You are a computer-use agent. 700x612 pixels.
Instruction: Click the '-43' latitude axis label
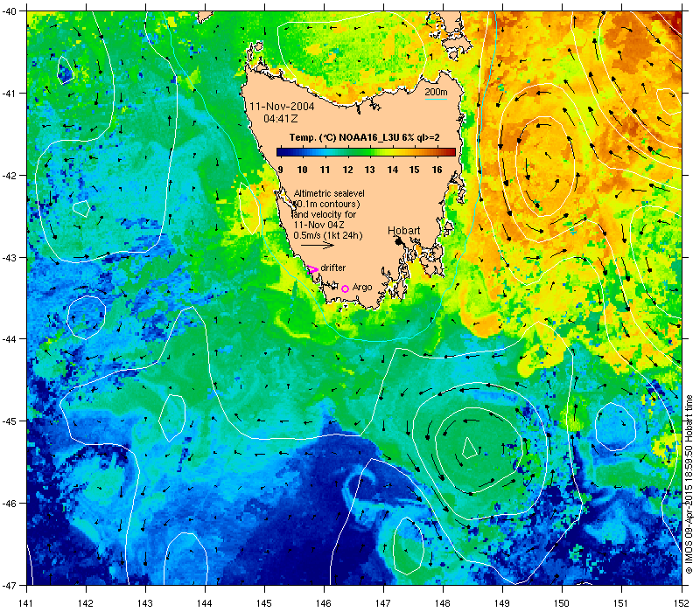pyautogui.click(x=9, y=258)
